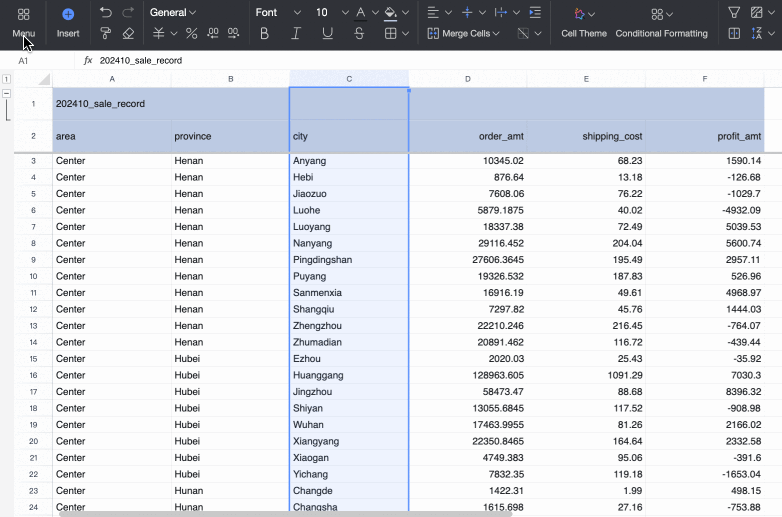
Task: Click the Undo arrow icon
Action: pyautogui.click(x=106, y=13)
